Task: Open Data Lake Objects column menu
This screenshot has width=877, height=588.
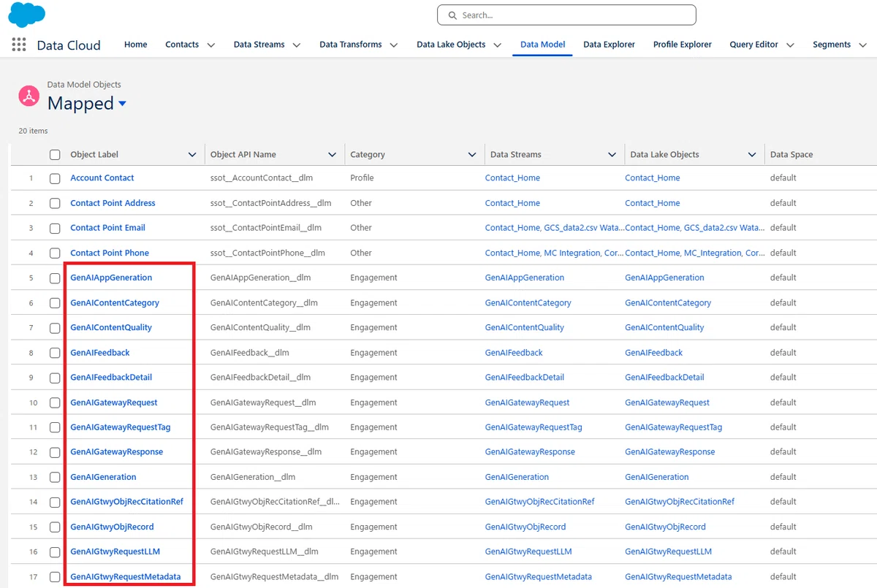Action: [752, 155]
